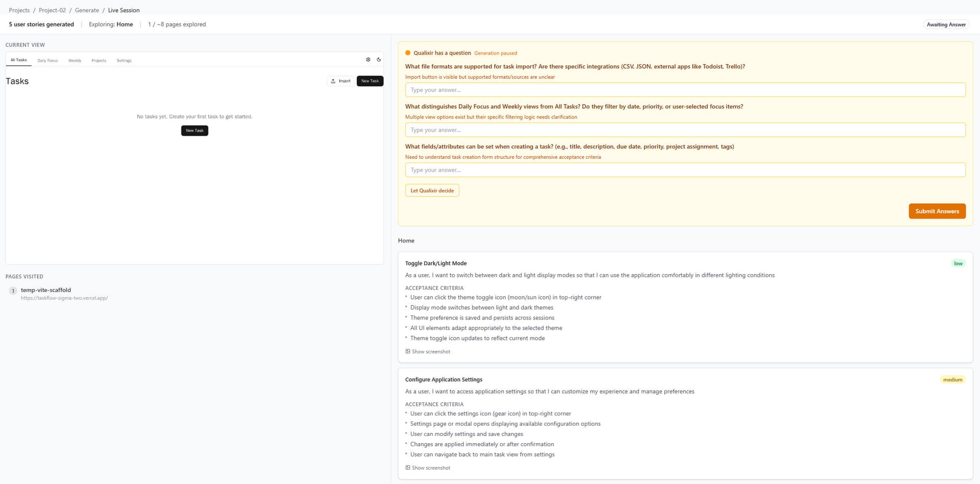Click New Task under empty tasks message
This screenshot has width=980, height=484.
pyautogui.click(x=194, y=131)
